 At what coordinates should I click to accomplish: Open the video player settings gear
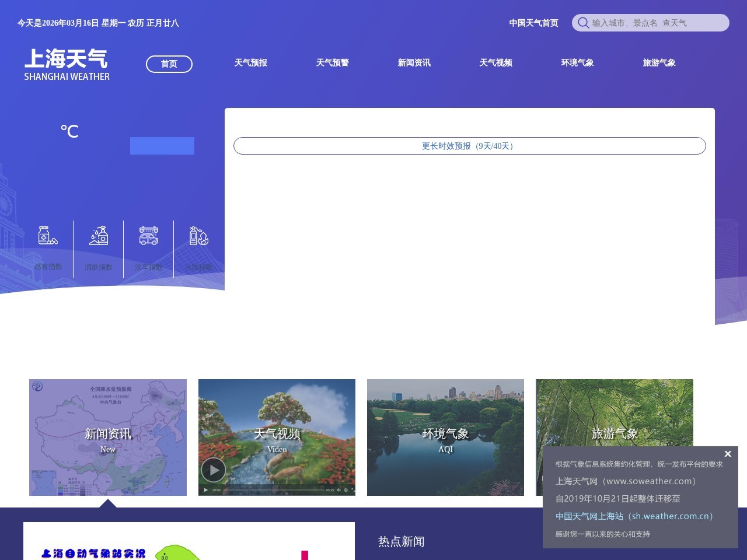pyautogui.click(x=345, y=490)
